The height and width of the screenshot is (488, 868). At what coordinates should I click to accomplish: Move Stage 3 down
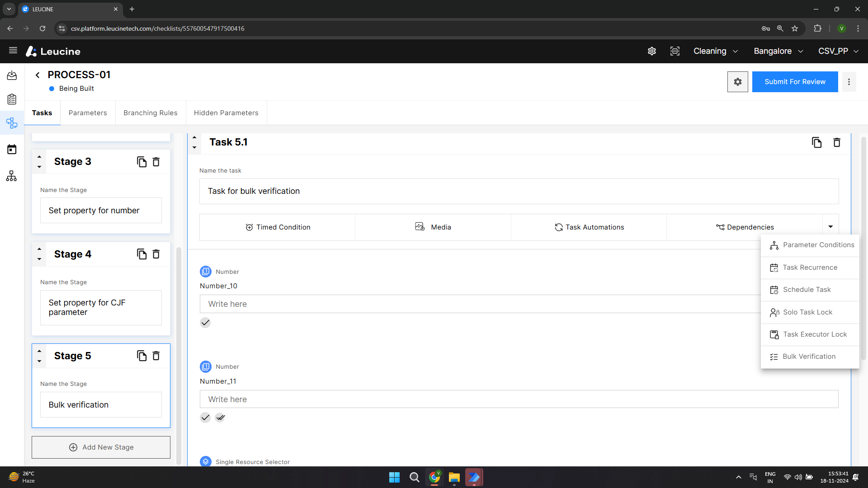tap(39, 167)
